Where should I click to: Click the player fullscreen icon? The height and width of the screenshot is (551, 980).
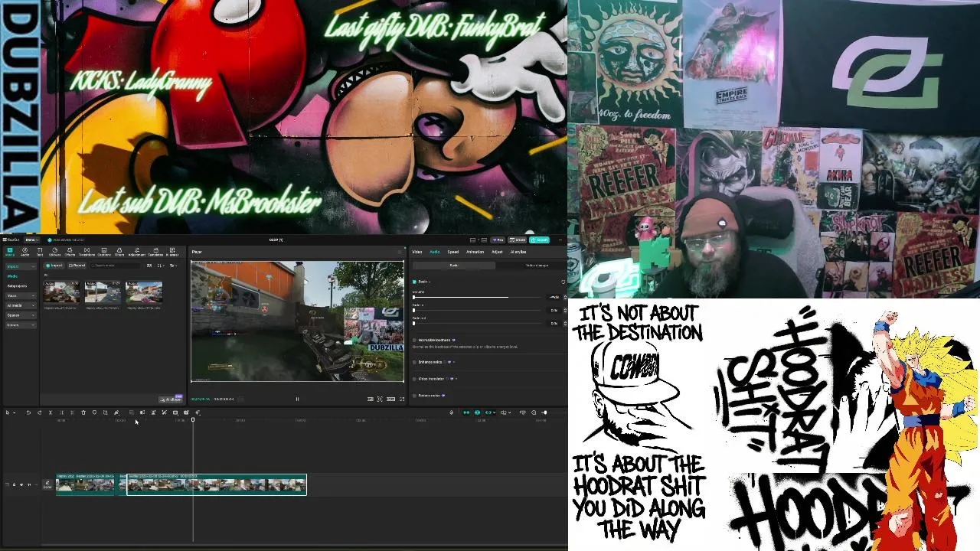pyautogui.click(x=402, y=399)
